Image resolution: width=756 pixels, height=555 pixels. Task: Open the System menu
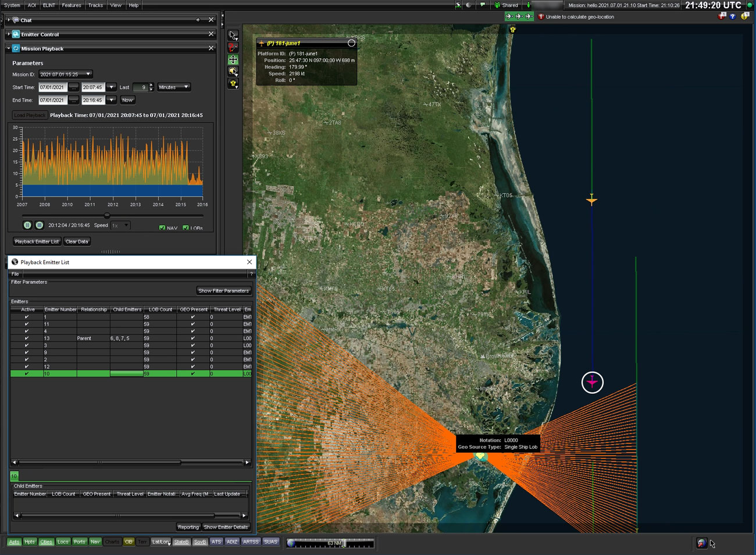coord(12,5)
